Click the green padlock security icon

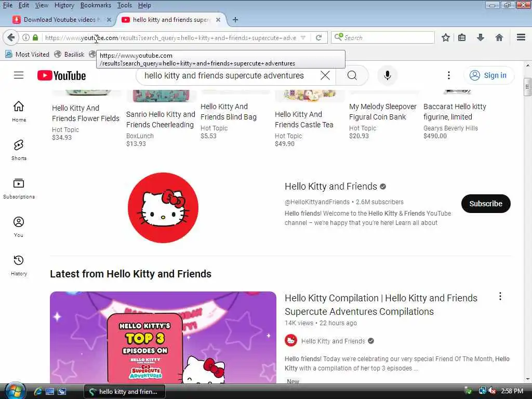click(x=35, y=37)
